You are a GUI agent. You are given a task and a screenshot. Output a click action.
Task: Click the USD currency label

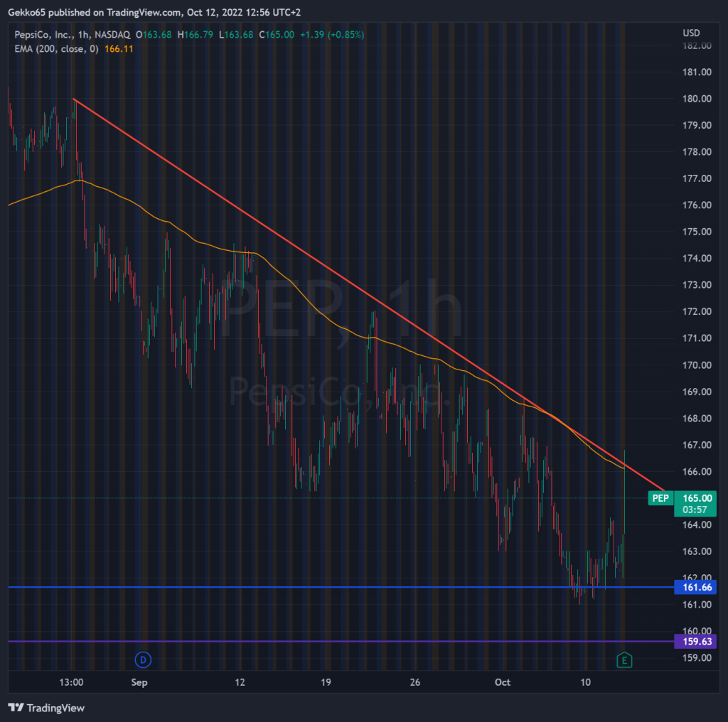tap(691, 33)
